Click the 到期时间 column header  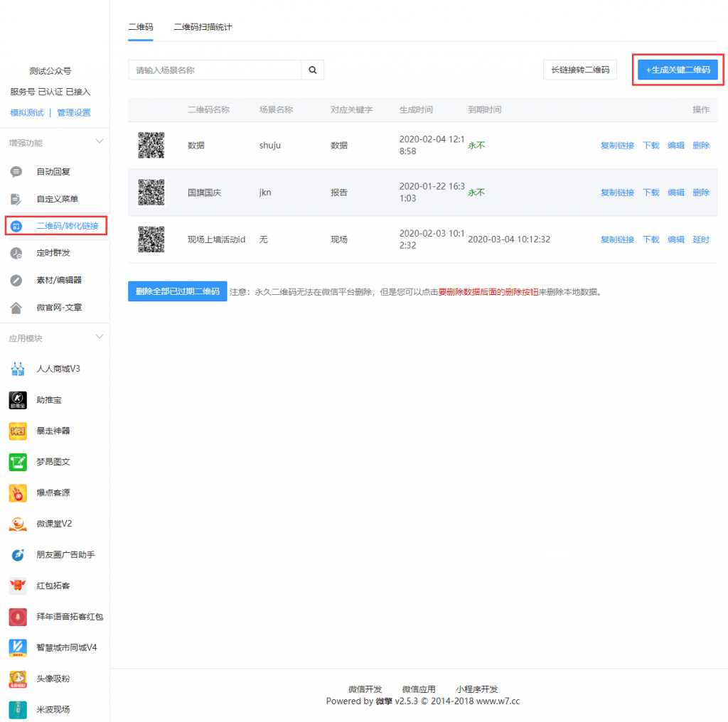point(485,109)
